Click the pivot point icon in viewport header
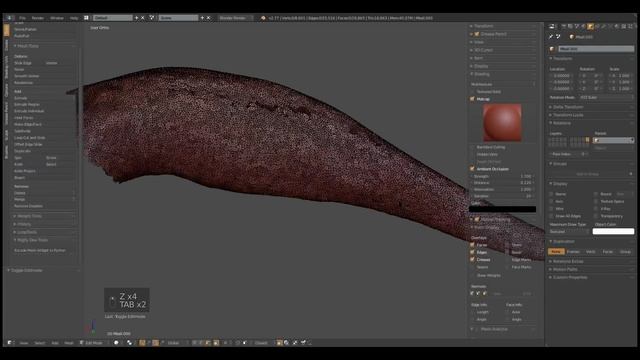The width and height of the screenshot is (640, 360). pyautogui.click(x=129, y=343)
